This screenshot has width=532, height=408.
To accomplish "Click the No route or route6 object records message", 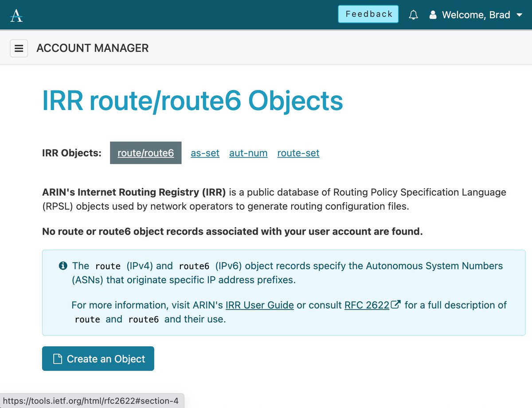I will 232,231.
